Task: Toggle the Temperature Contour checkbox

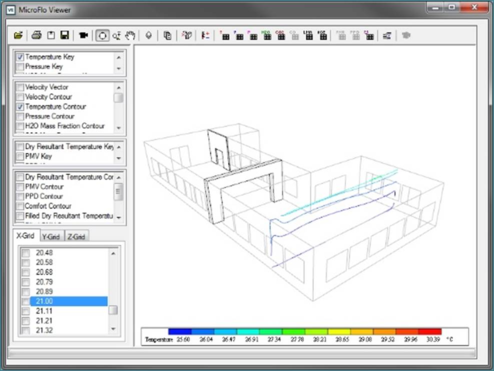Action: click(20, 107)
